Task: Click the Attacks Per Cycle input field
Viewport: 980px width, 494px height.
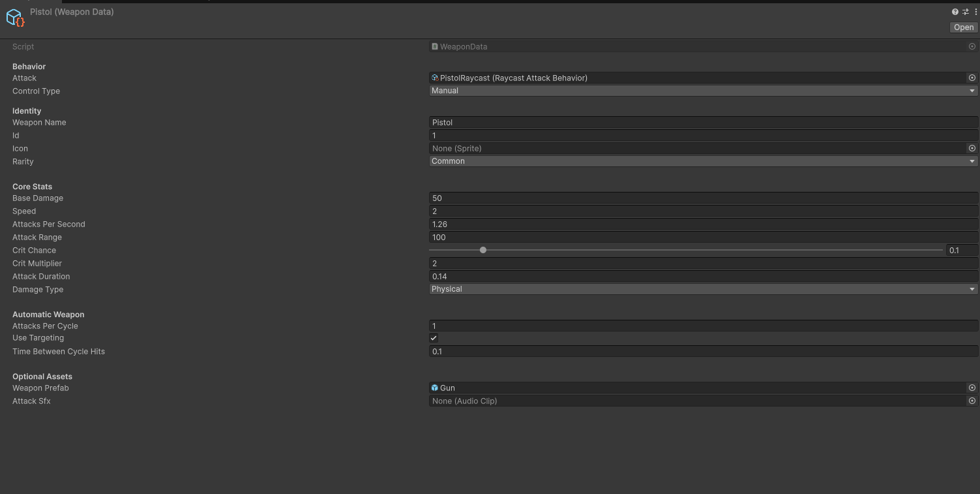Action: [704, 326]
